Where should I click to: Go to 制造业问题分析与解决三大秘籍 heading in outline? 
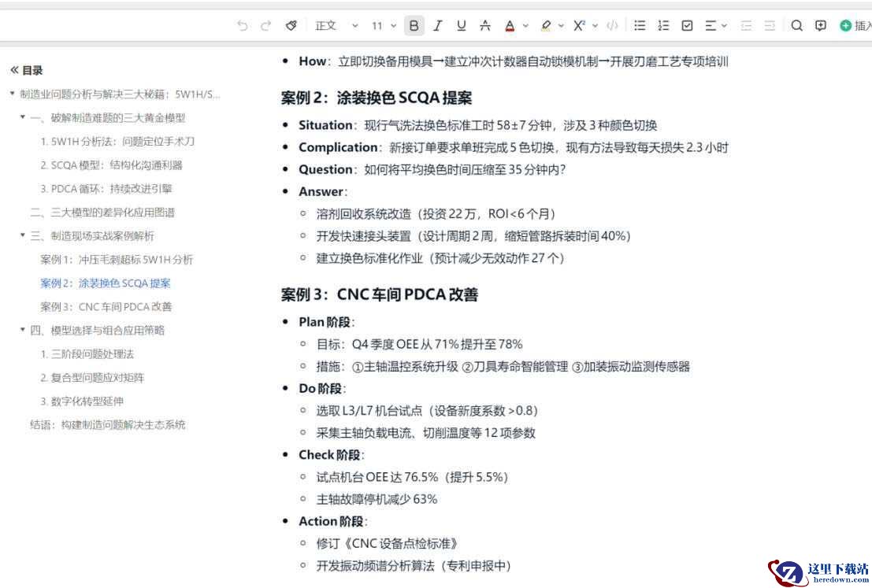pyautogui.click(x=120, y=94)
